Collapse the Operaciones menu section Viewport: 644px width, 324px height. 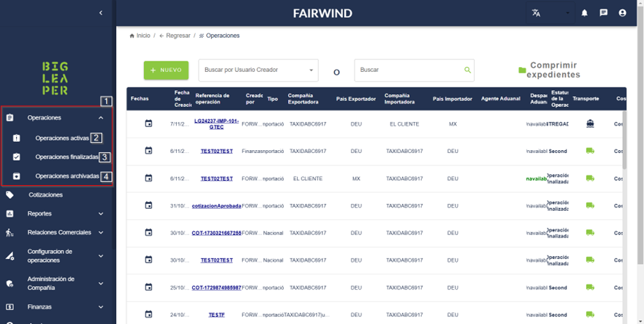coord(101,118)
